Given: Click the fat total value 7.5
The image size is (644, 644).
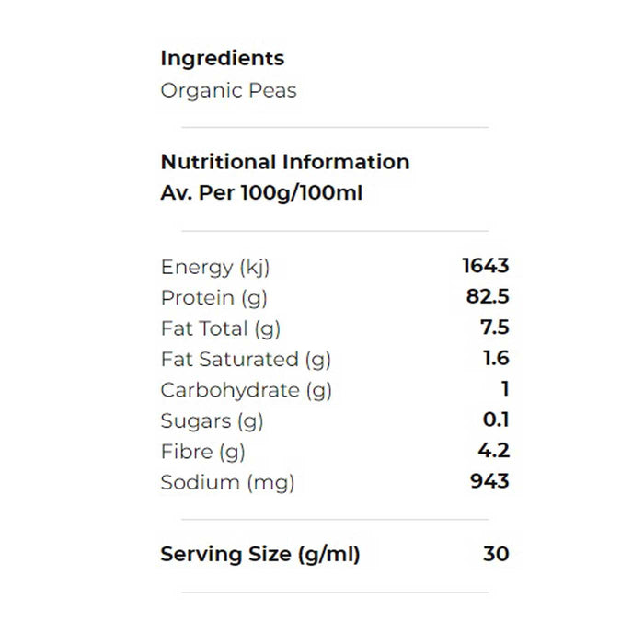Looking at the screenshot, I should click(494, 328).
